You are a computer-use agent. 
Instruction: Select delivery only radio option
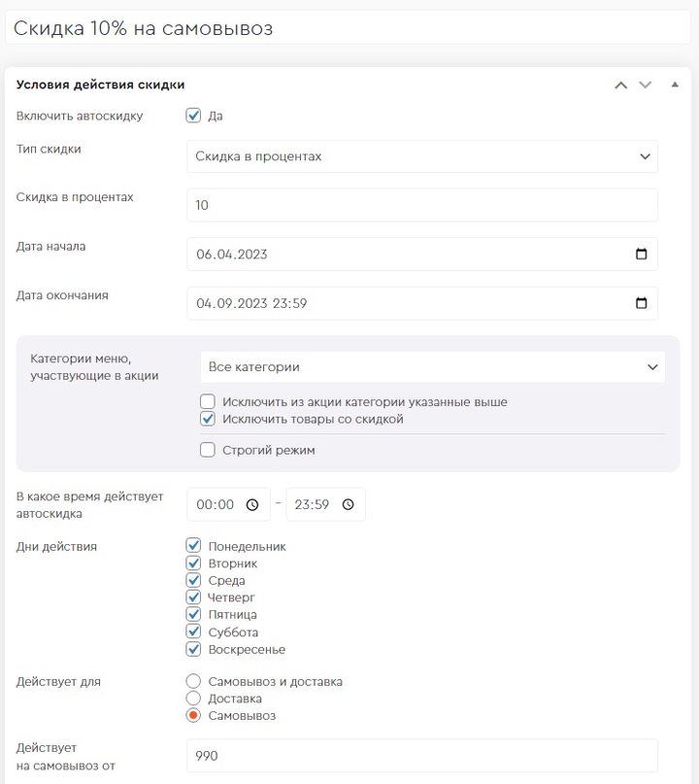click(x=193, y=699)
